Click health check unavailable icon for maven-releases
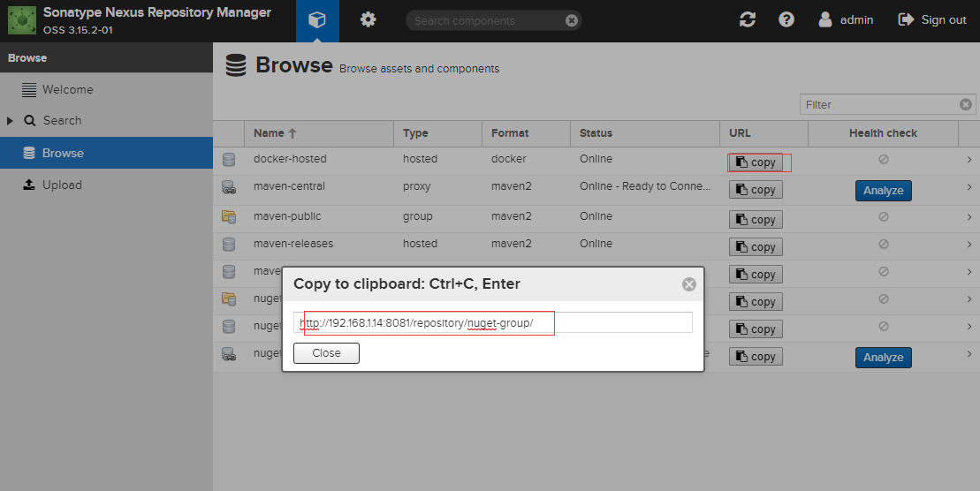Image resolution: width=980 pixels, height=491 pixels. click(883, 245)
